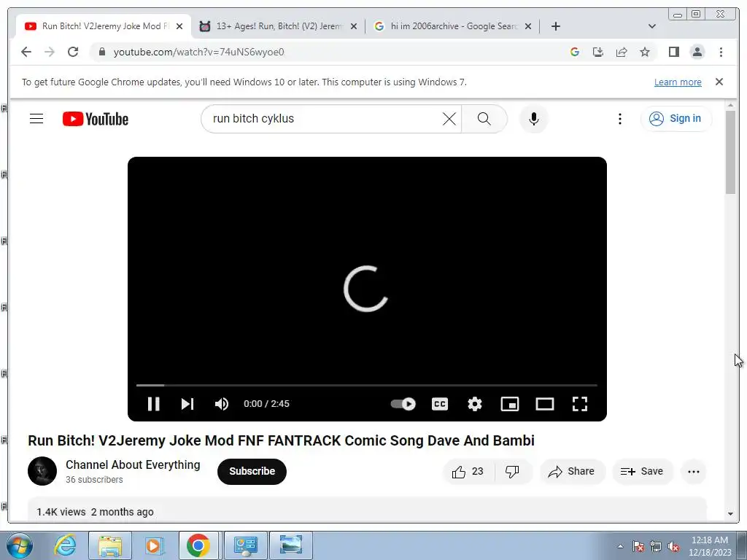Save video to playlist

tap(642, 472)
